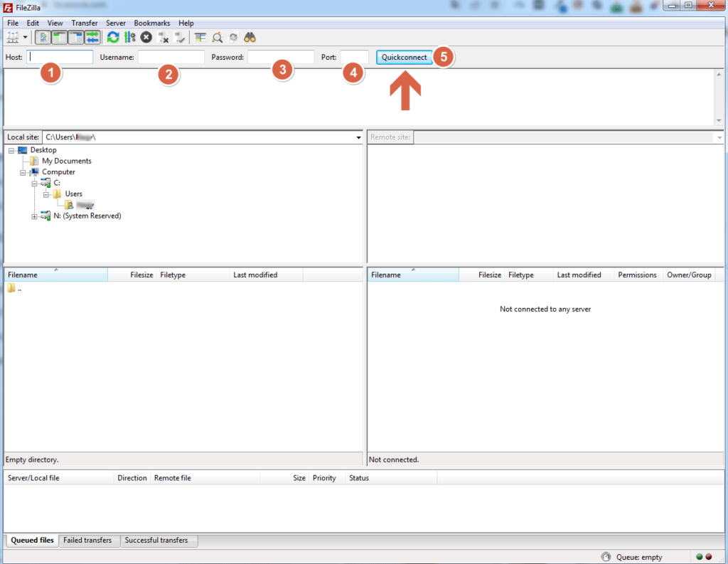Toggle processing of the transfer queue
Image resolution: width=728 pixels, height=564 pixels.
click(130, 37)
